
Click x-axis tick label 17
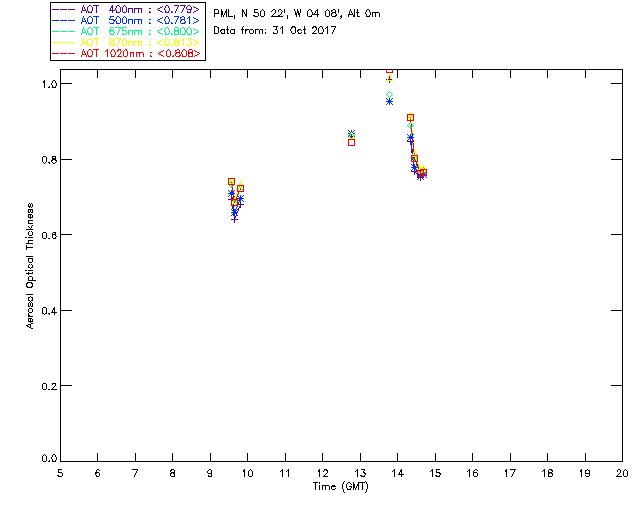point(510,473)
